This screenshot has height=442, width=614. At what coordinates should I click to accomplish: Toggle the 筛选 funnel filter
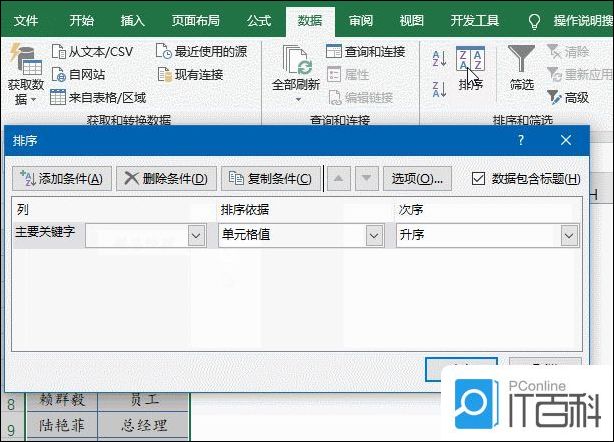click(x=522, y=68)
